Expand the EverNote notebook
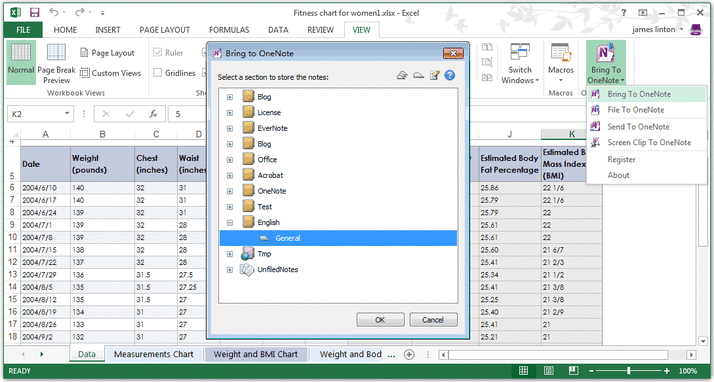This screenshot has width=714, height=382. coord(230,128)
